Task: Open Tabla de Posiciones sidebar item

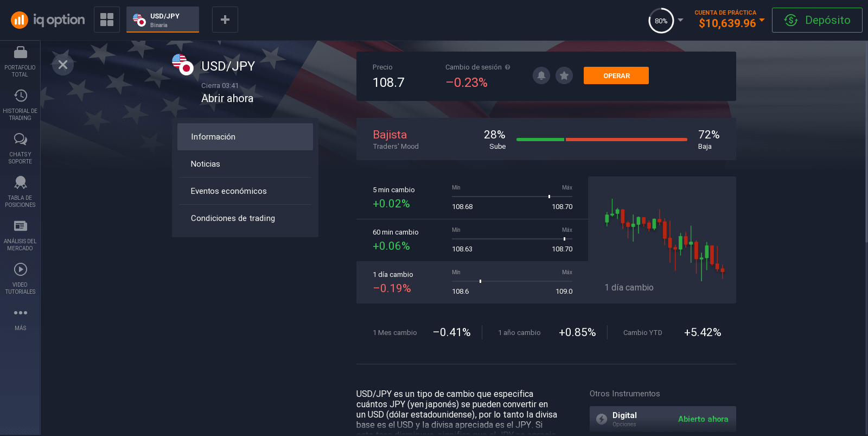Action: pyautogui.click(x=20, y=192)
